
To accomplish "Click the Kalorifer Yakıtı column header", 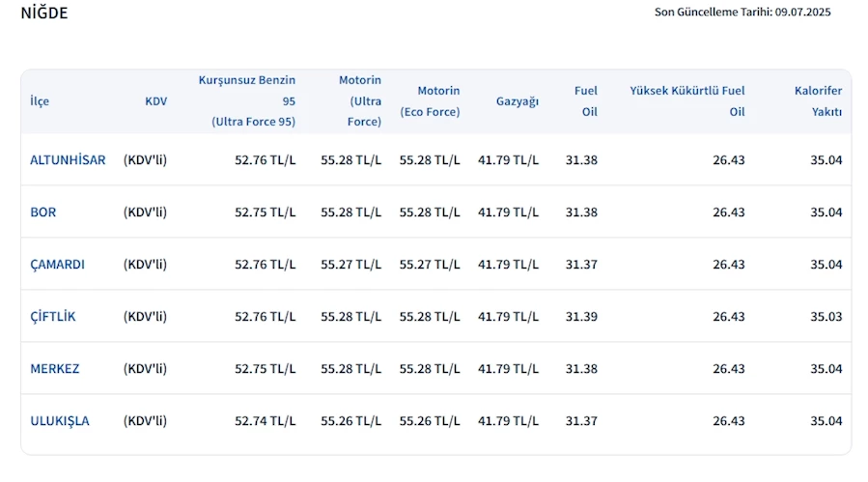I will [818, 100].
